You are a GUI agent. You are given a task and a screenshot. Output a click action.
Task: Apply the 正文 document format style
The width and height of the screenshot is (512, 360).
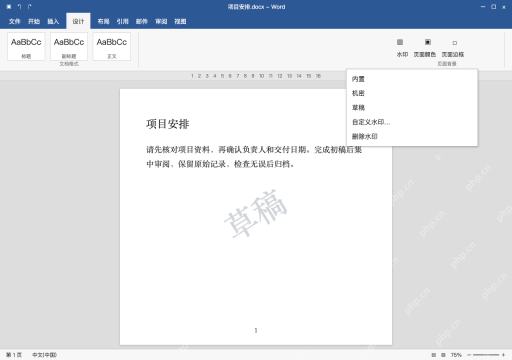pos(112,46)
